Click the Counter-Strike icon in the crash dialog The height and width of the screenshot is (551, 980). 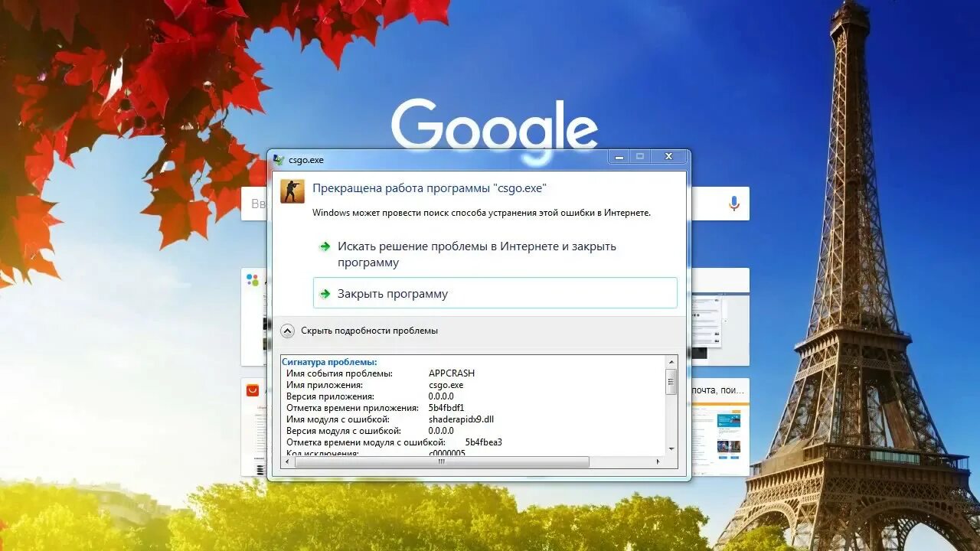tap(292, 191)
